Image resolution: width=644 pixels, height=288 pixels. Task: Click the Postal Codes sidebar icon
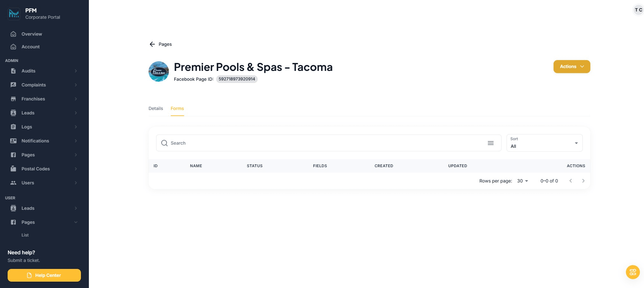[x=13, y=169]
